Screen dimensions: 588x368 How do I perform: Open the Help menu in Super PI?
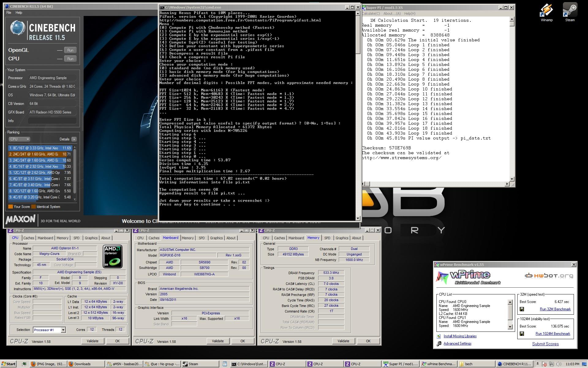[x=410, y=13]
